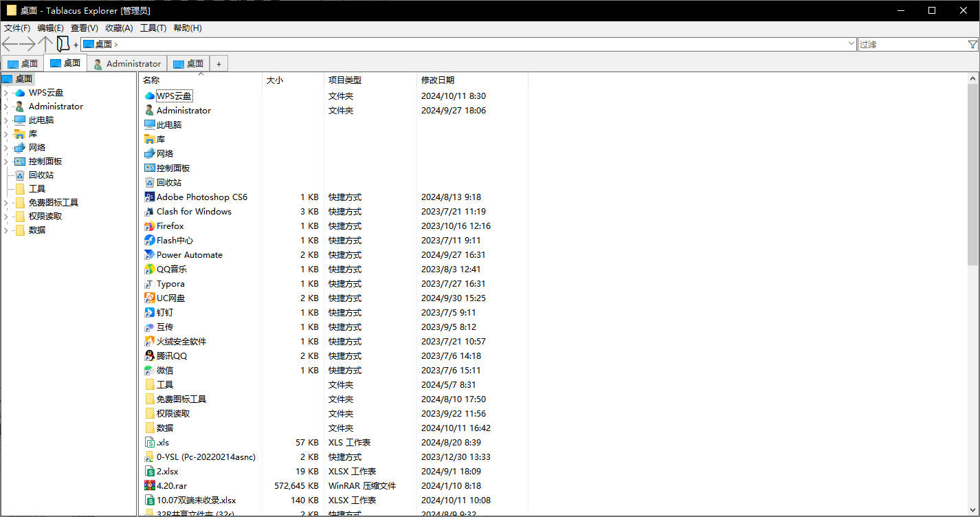Screen dimensions: 980x517
Task: Sort files by the 名称 column header
Action: (x=201, y=80)
